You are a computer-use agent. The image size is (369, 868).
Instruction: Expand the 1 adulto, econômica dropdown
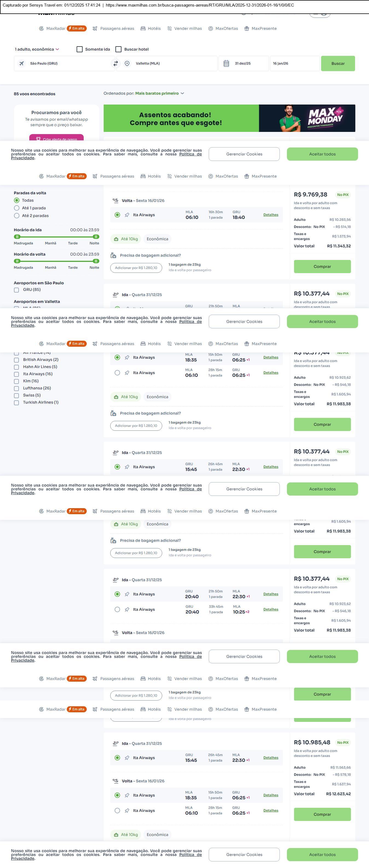(x=37, y=49)
